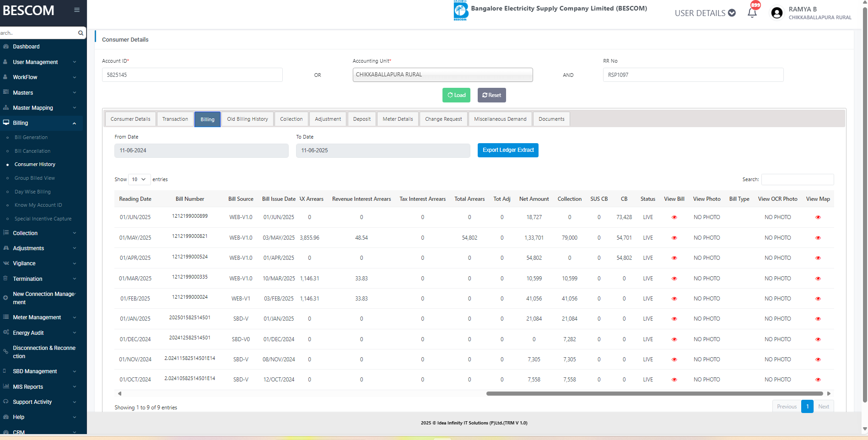
Task: Open the Deposit tab
Action: 362,119
